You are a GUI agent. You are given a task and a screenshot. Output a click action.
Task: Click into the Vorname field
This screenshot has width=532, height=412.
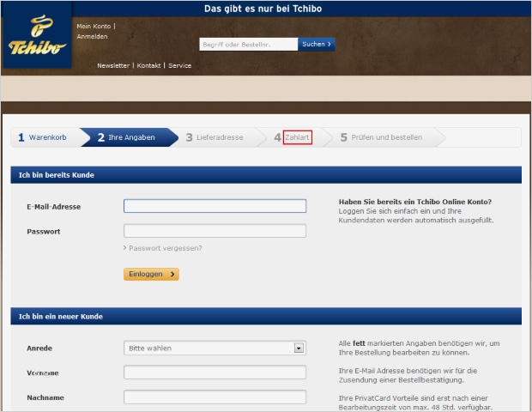pos(215,373)
